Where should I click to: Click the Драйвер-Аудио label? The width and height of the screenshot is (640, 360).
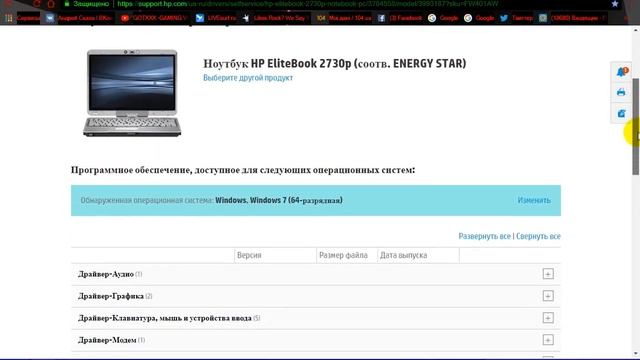[106, 274]
